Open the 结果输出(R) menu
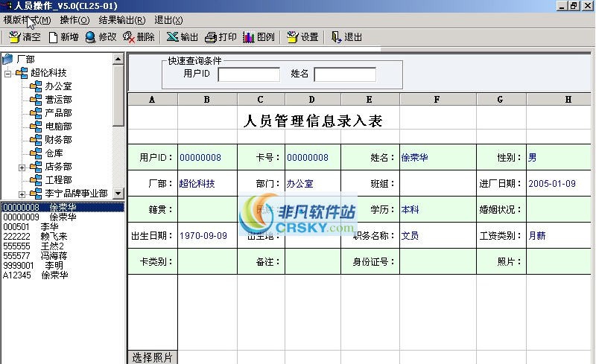 [x=122, y=20]
